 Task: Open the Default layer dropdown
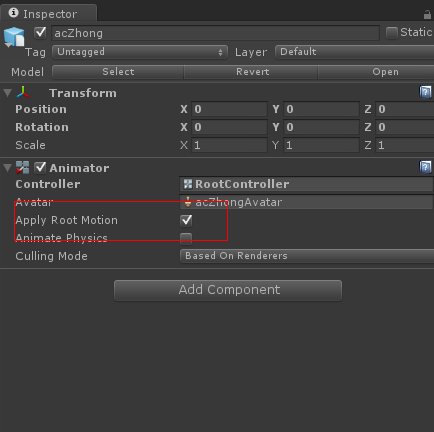tap(355, 52)
